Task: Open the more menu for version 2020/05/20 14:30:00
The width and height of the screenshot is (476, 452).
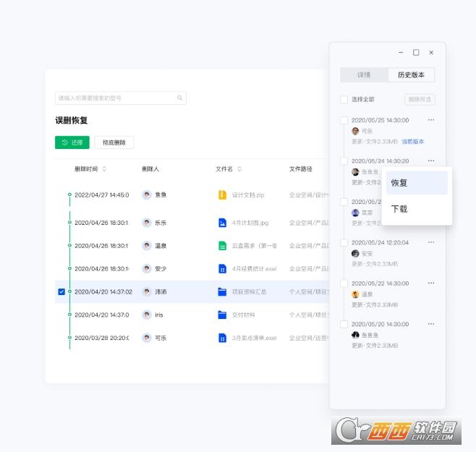Action: (x=431, y=324)
